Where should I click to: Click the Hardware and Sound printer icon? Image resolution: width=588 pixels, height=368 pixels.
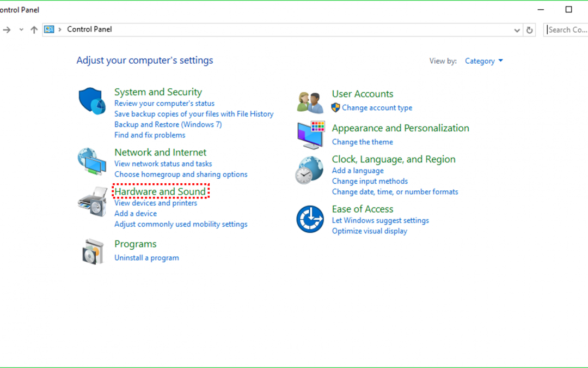(x=93, y=202)
